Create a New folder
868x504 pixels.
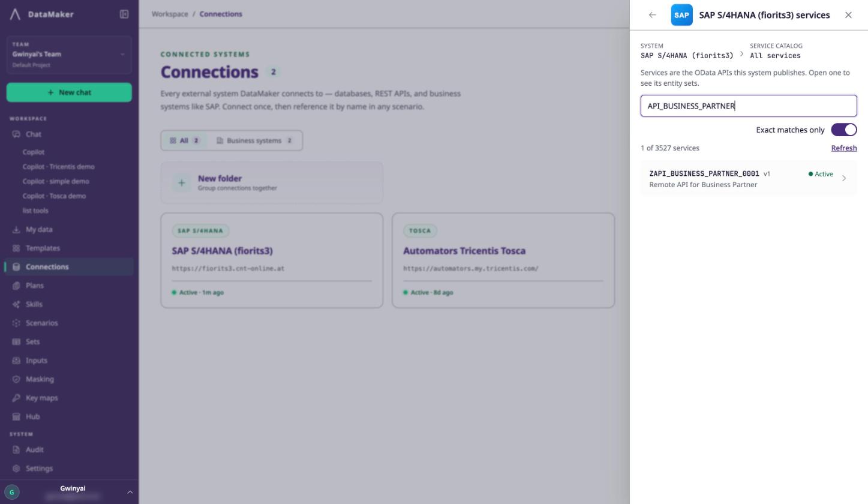272,182
